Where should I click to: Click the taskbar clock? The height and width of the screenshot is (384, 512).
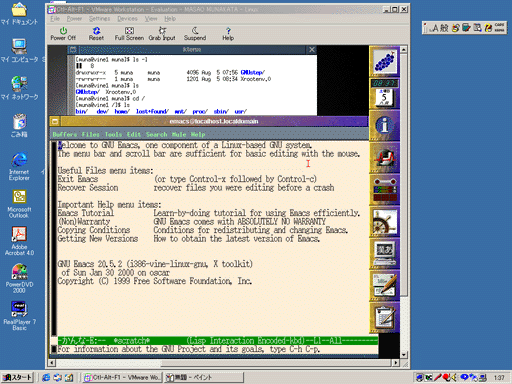[499, 377]
